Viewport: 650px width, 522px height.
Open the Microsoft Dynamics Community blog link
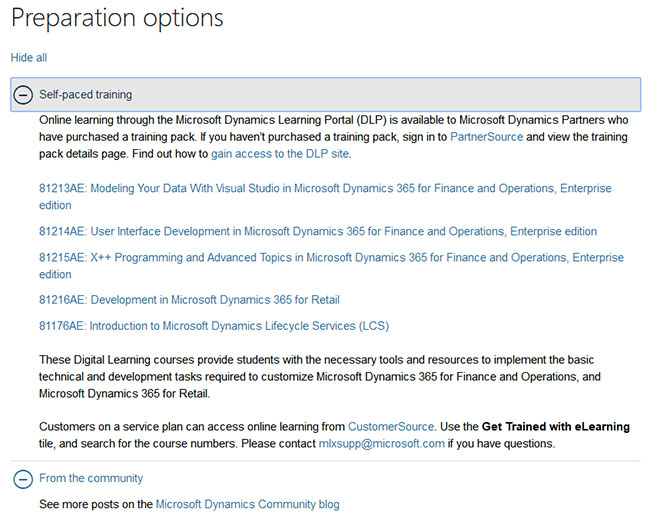click(x=247, y=504)
